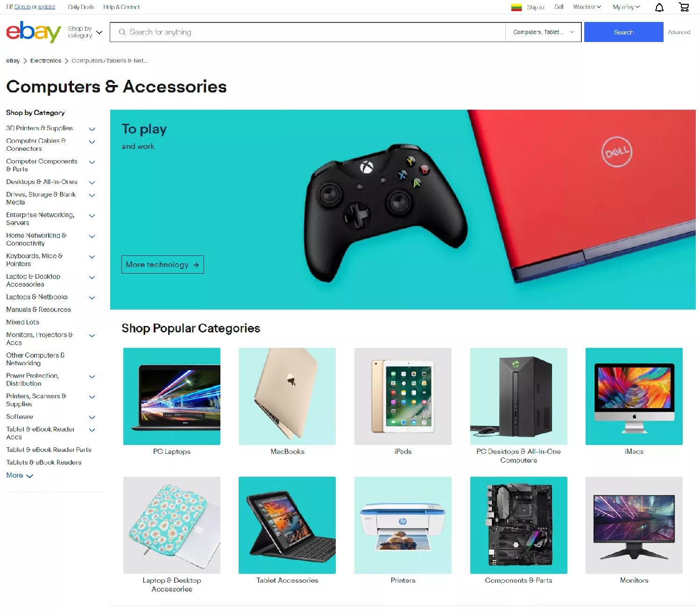Click the Sign in link
This screenshot has width=700, height=614.
pyautogui.click(x=22, y=7)
